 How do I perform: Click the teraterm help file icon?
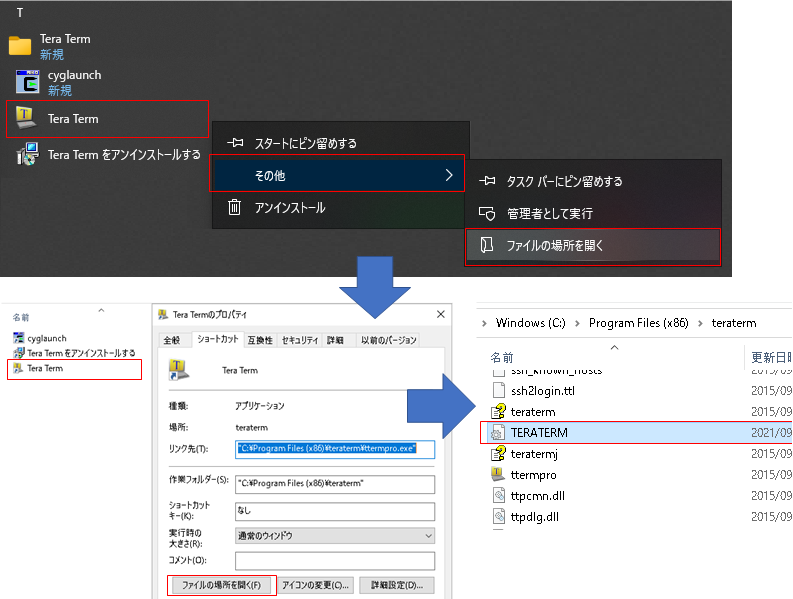498,411
